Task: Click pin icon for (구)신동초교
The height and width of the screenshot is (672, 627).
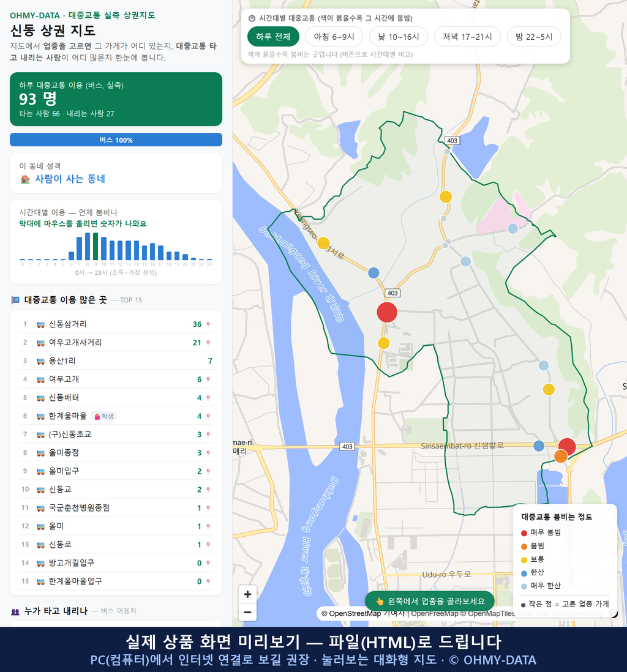Action: point(208,435)
